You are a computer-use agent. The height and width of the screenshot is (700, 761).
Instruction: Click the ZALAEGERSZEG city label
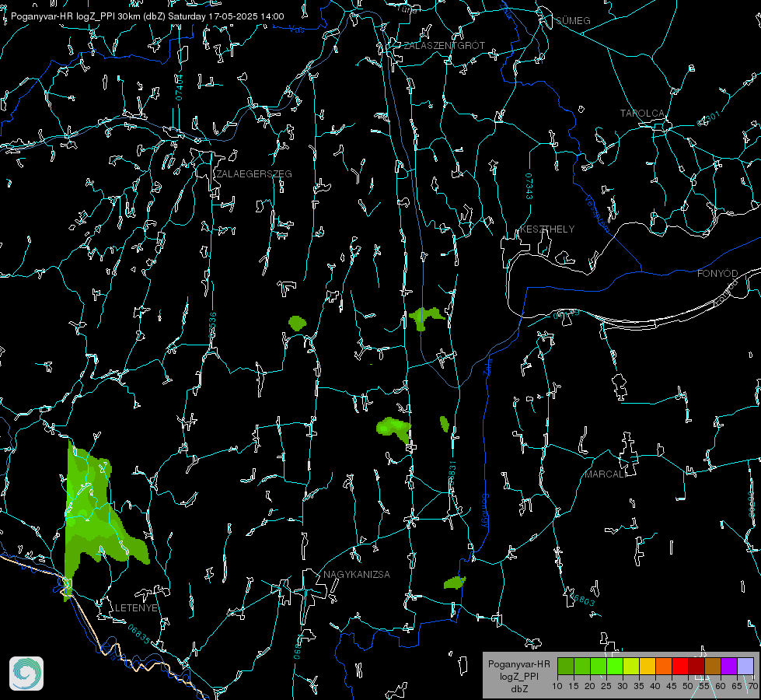pos(254,174)
